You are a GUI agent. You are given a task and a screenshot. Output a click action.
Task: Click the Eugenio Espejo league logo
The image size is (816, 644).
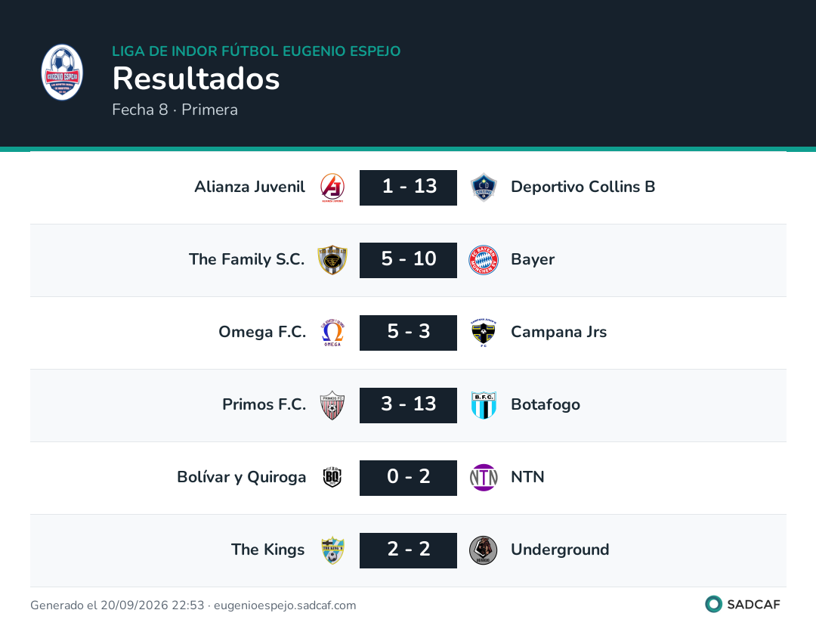pyautogui.click(x=62, y=73)
